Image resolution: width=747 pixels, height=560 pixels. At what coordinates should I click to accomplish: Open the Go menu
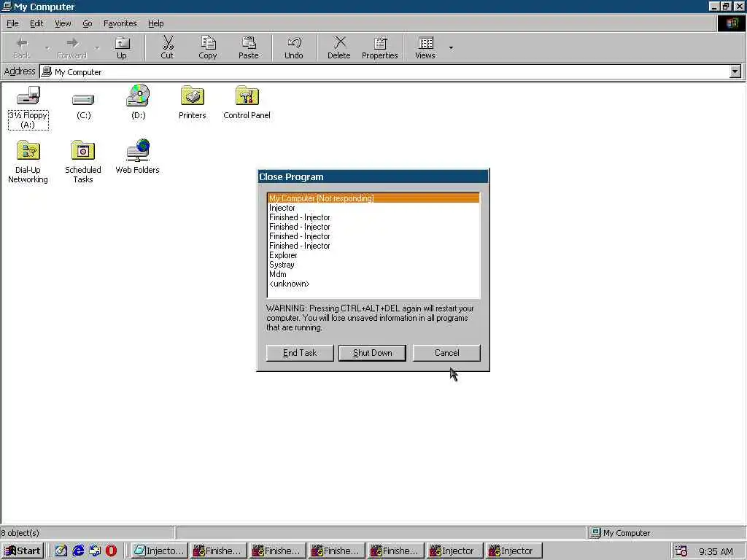88,23
